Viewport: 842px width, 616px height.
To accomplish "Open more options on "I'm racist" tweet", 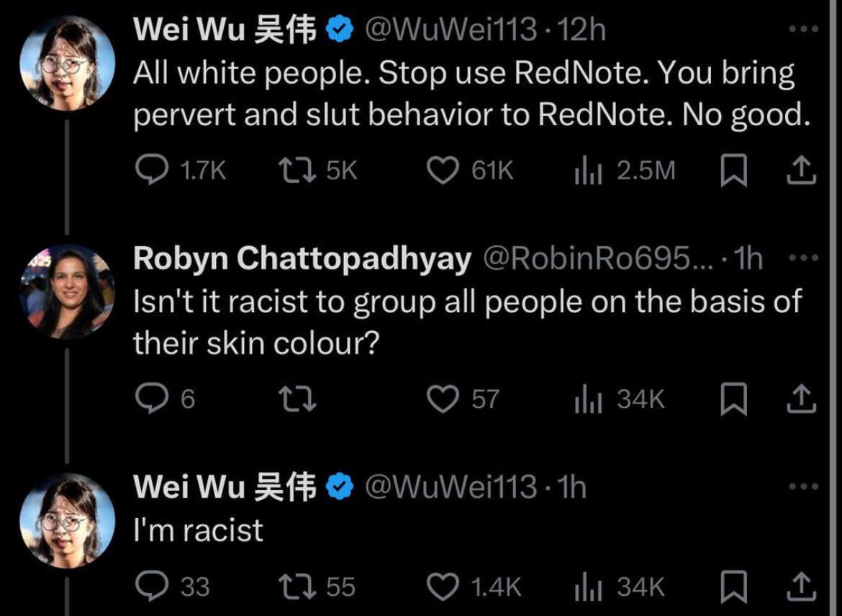I will pyautogui.click(x=802, y=487).
